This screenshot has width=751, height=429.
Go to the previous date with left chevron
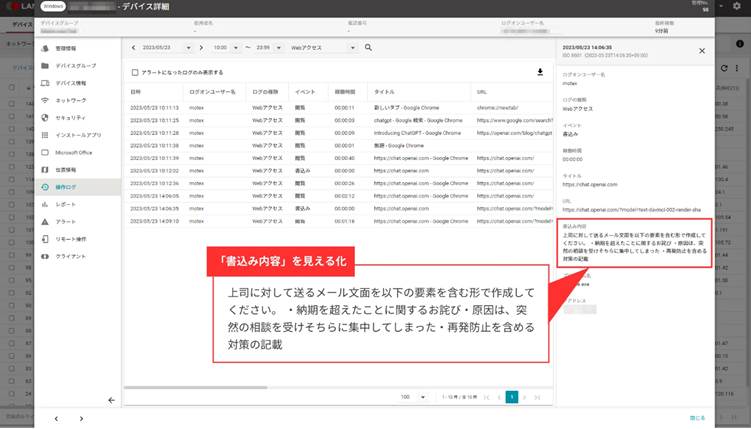(x=134, y=47)
